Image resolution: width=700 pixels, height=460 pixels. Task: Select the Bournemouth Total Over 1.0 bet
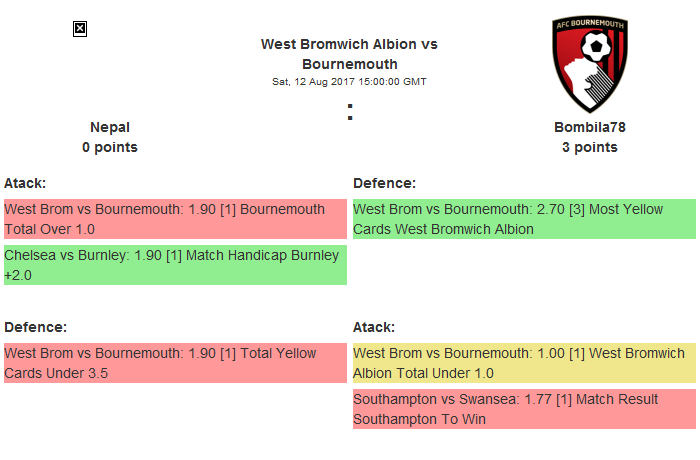pos(175,219)
